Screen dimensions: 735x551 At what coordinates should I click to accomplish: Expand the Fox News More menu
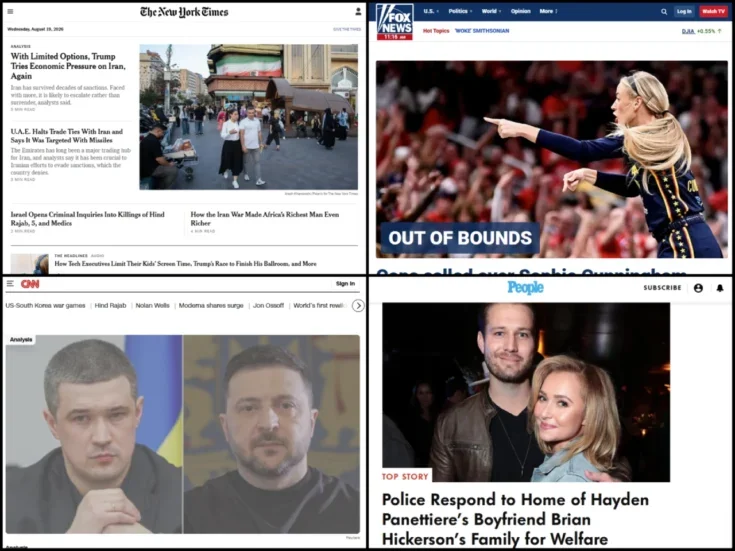(548, 11)
